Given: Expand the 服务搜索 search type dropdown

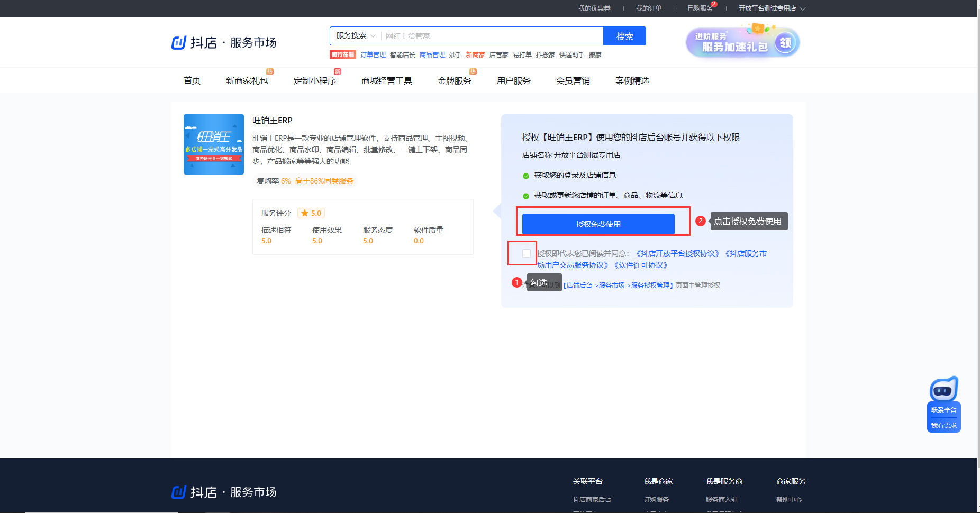Looking at the screenshot, I should coord(356,36).
